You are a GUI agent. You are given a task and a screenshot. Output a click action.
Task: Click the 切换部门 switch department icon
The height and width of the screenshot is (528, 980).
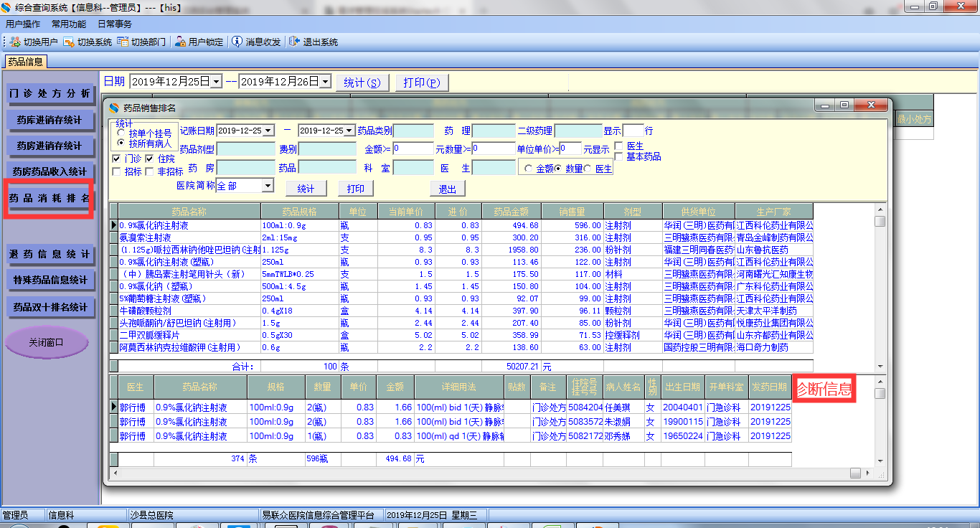(x=123, y=42)
